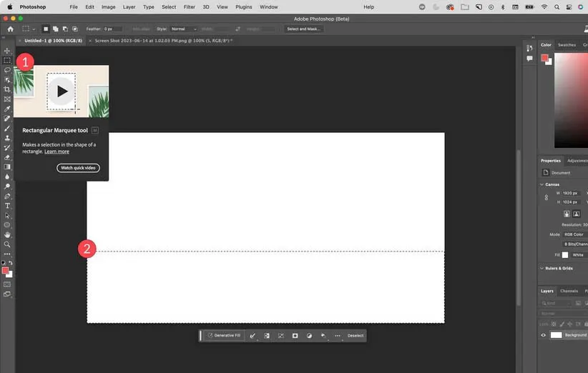
Task: Switch to the Channels tab
Action: (x=569, y=291)
